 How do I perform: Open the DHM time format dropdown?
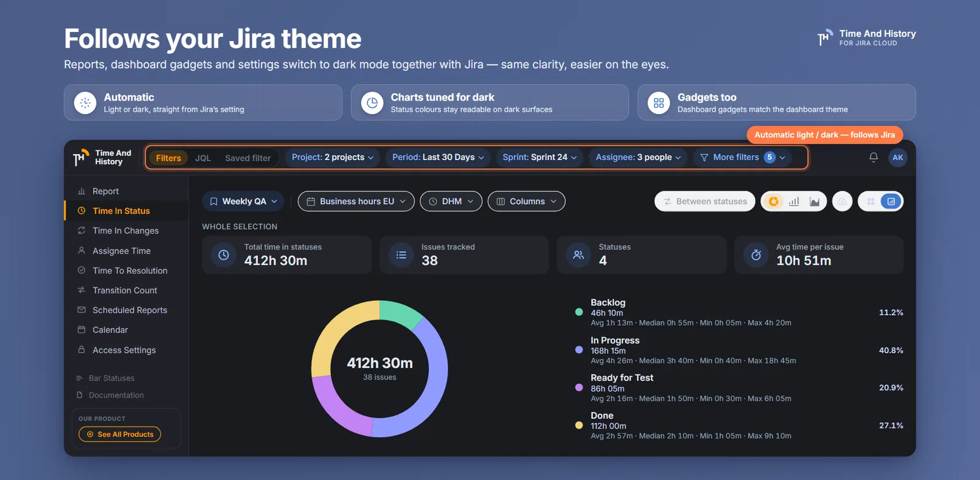[x=451, y=201]
